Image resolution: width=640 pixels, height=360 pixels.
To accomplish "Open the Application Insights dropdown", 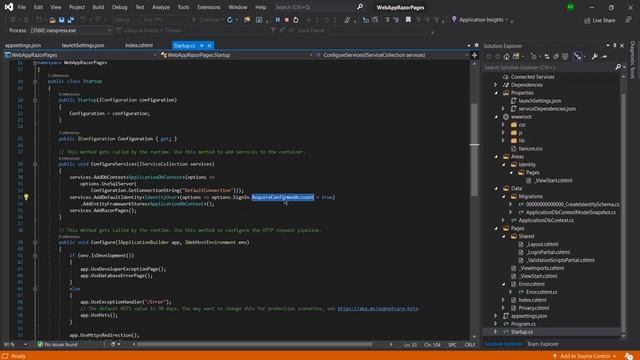I will (507, 20).
